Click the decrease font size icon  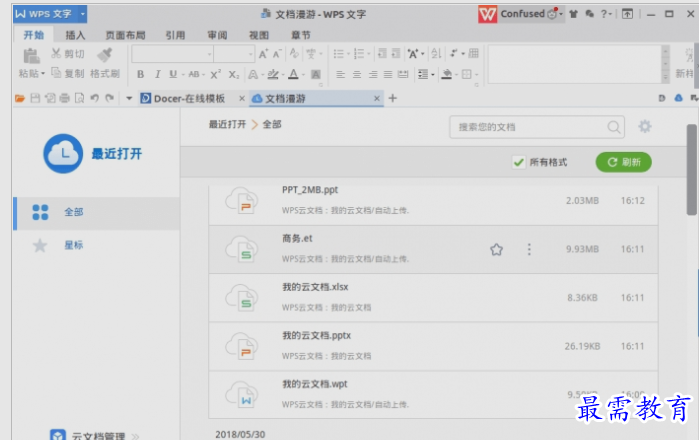pos(277,54)
